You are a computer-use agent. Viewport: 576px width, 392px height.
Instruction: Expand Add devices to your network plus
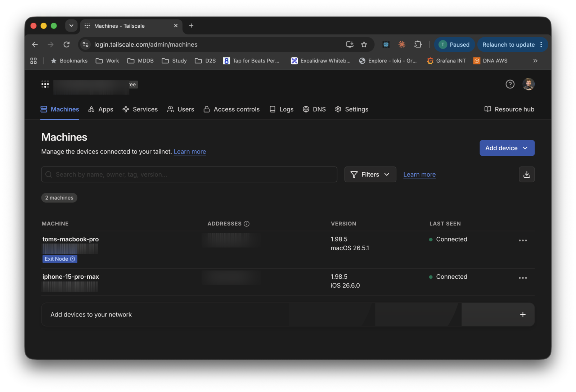[x=523, y=315]
